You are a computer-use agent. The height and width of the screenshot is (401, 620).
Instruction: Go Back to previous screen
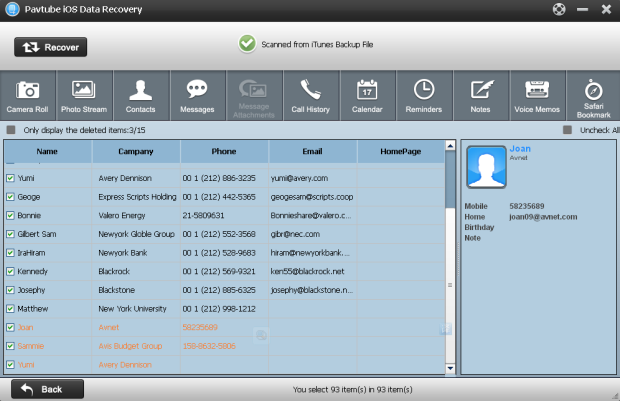(47, 389)
